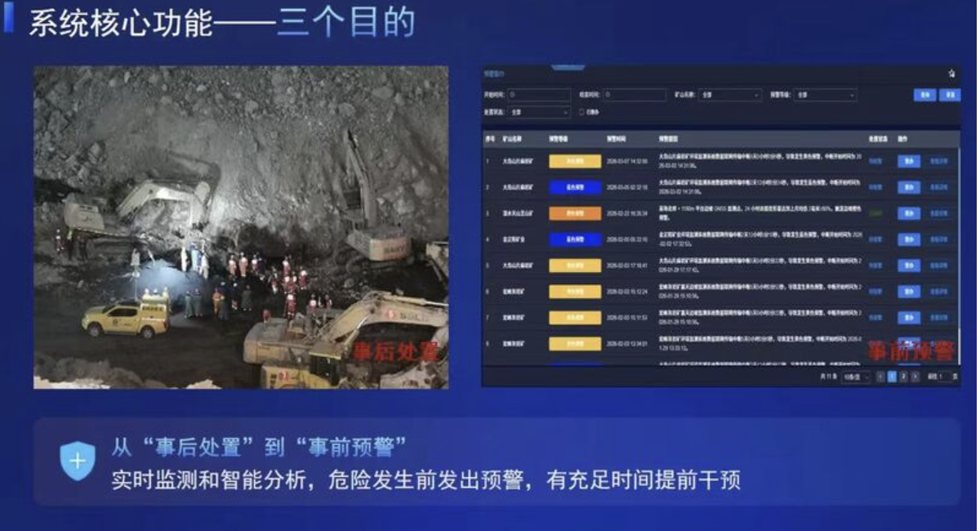The height and width of the screenshot is (531, 980).
Task: Open the warning level filter dropdown
Action: (825, 95)
